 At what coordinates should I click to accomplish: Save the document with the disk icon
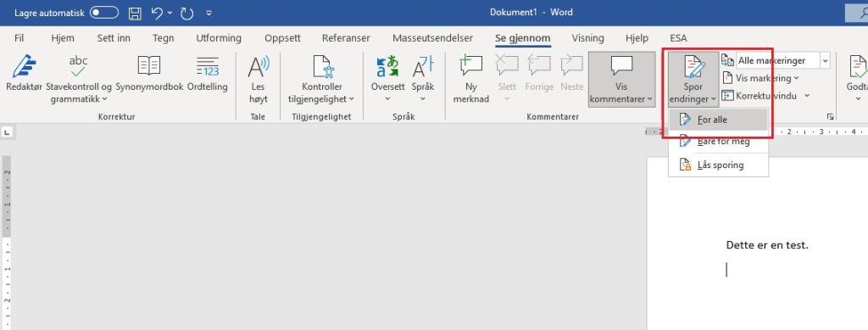tap(135, 14)
